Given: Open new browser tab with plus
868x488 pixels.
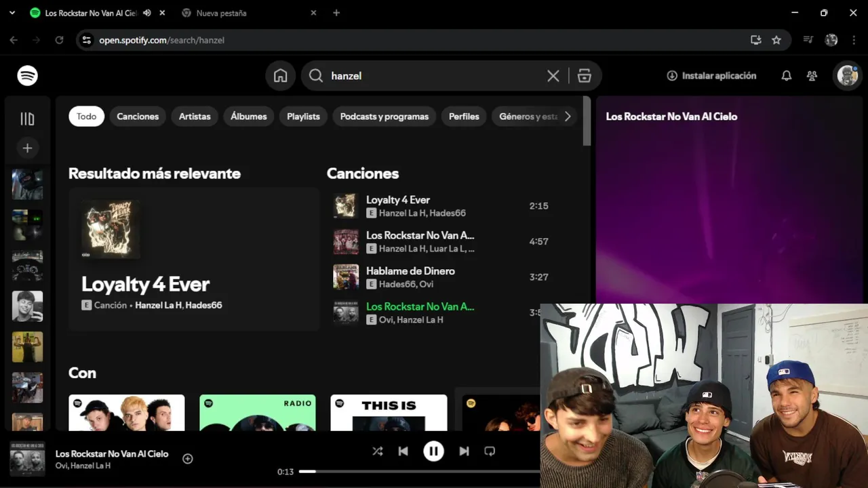Looking at the screenshot, I should point(336,13).
